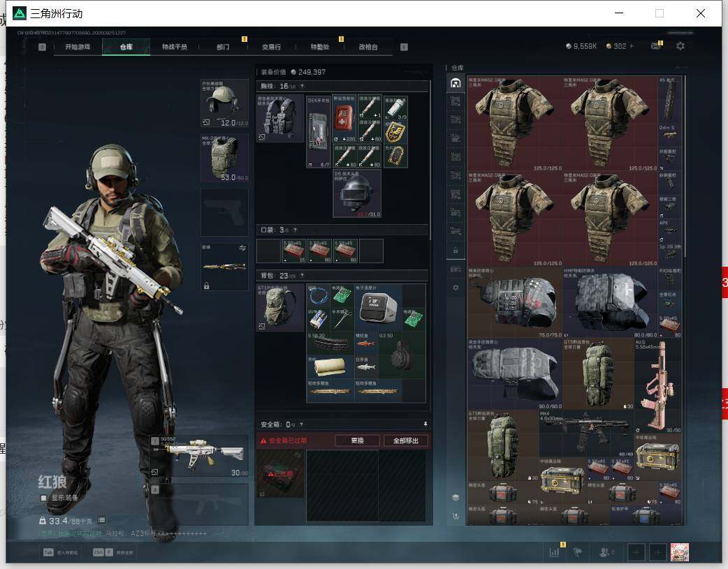This screenshot has height=569, width=728.
Task: Select the 仓库 tab
Action: pos(126,47)
